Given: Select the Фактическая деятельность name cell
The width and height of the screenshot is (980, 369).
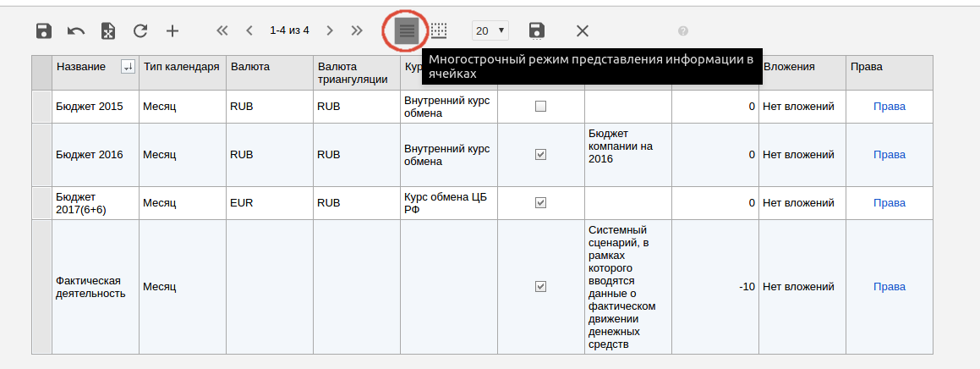Looking at the screenshot, I should pyautogui.click(x=96, y=286).
